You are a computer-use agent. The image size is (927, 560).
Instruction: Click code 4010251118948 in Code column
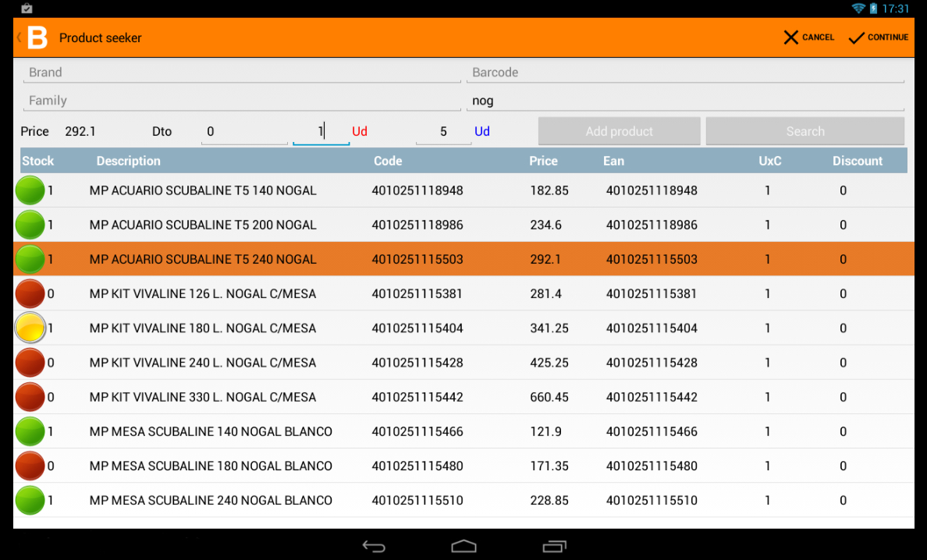[x=417, y=190]
